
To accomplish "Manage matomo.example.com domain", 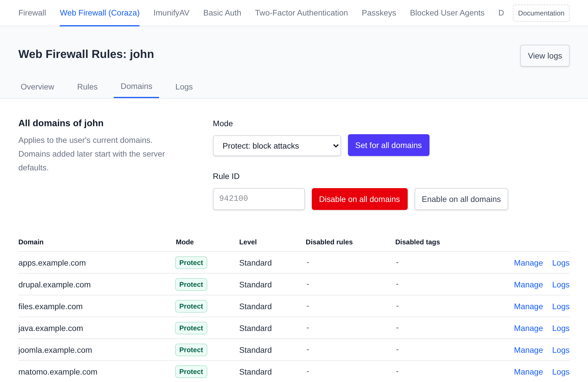I will click(x=528, y=372).
